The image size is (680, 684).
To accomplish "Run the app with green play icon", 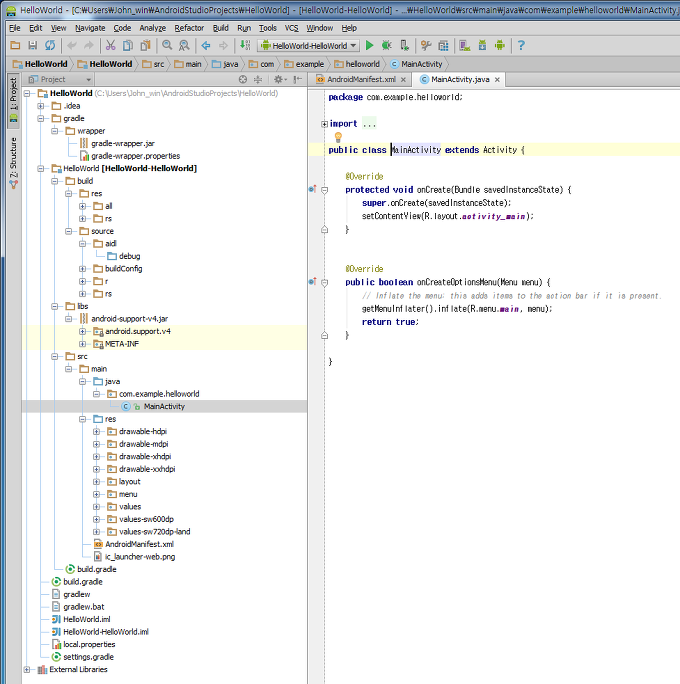I will [x=369, y=45].
